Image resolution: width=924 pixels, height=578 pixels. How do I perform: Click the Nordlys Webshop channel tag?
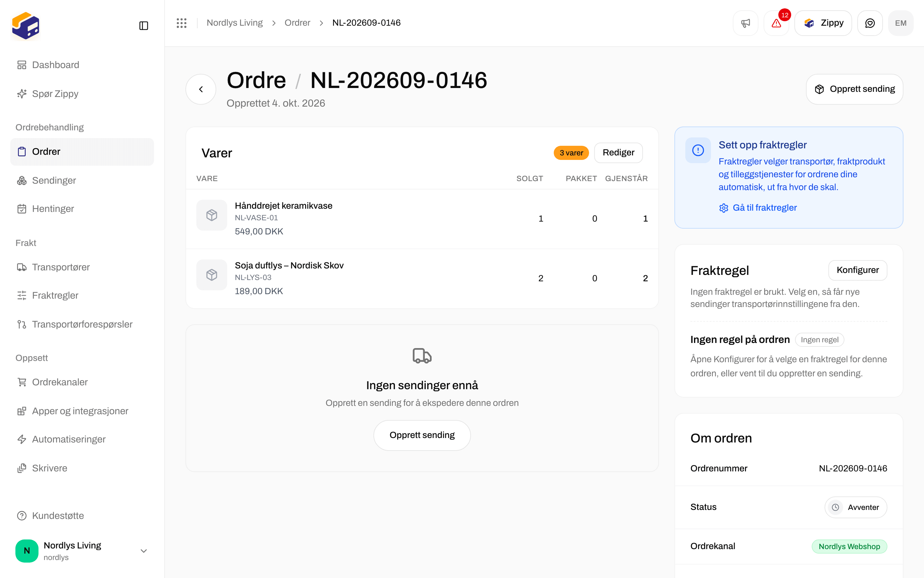coord(849,546)
